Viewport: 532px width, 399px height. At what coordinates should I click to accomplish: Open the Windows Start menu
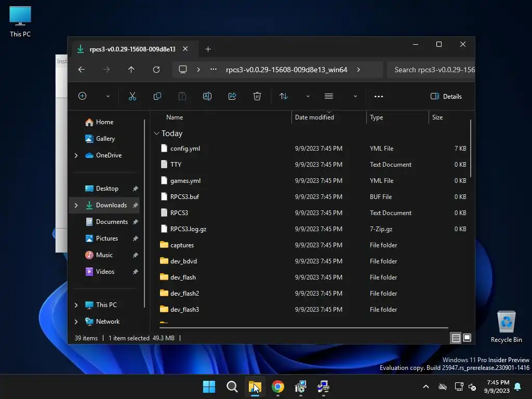click(209, 387)
